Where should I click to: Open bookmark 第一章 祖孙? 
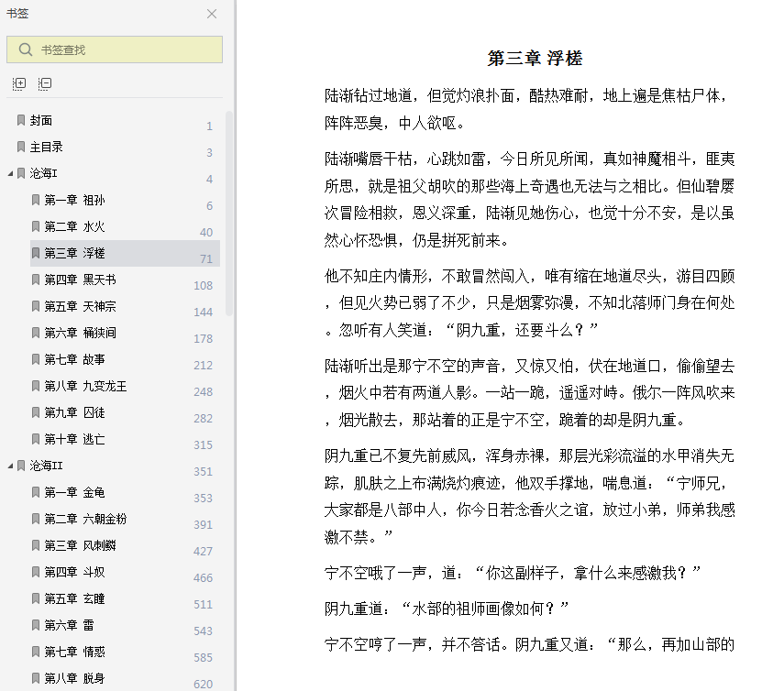click(x=74, y=200)
